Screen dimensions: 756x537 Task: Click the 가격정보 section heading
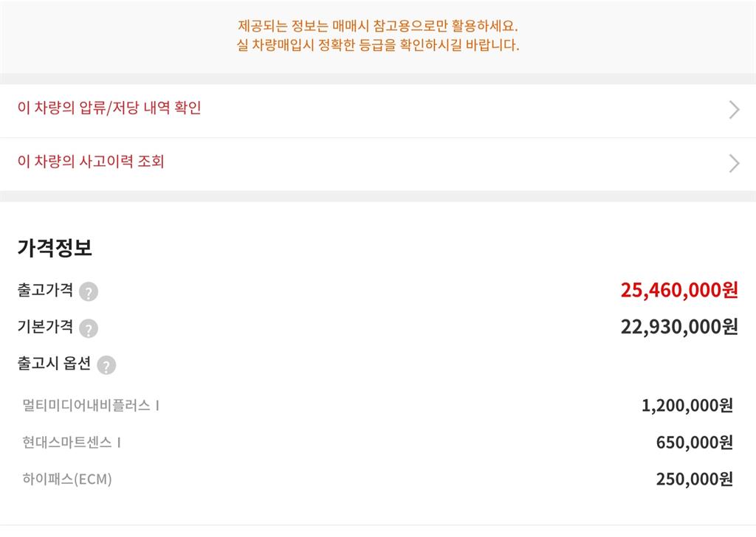55,248
